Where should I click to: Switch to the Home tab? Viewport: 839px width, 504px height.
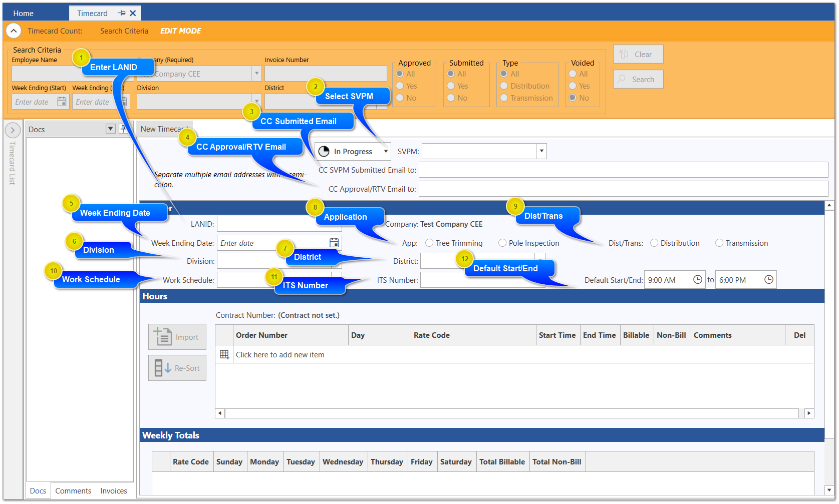[24, 14]
